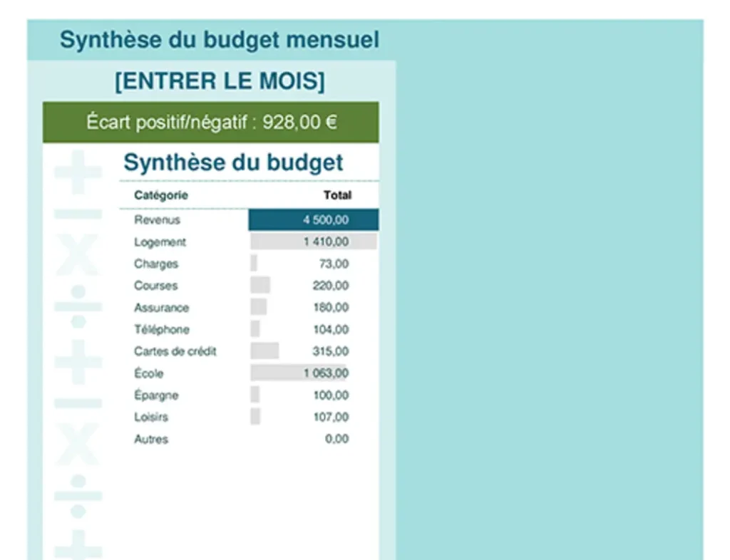This screenshot has width=730, height=560.
Task: Click the decorative plus sign icon
Action: 78,167
